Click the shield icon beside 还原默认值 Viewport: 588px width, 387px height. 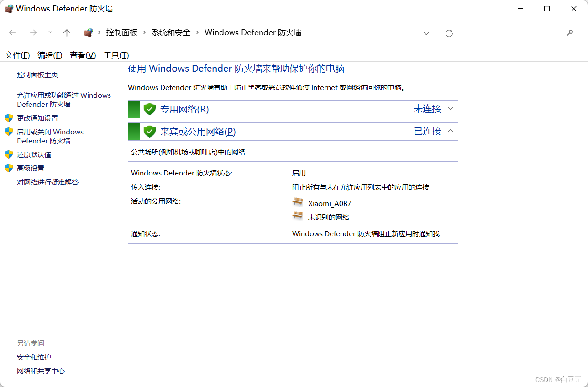coord(9,154)
